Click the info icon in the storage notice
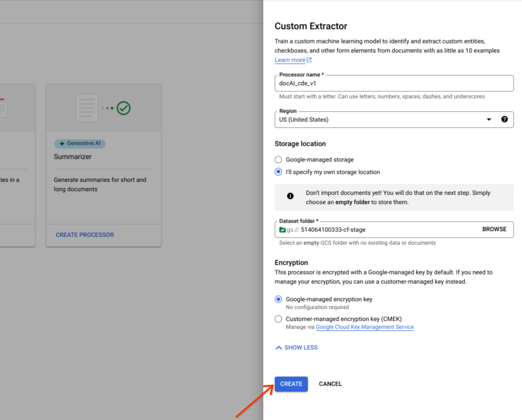Image resolution: width=522 pixels, height=420 pixels. 290,196
